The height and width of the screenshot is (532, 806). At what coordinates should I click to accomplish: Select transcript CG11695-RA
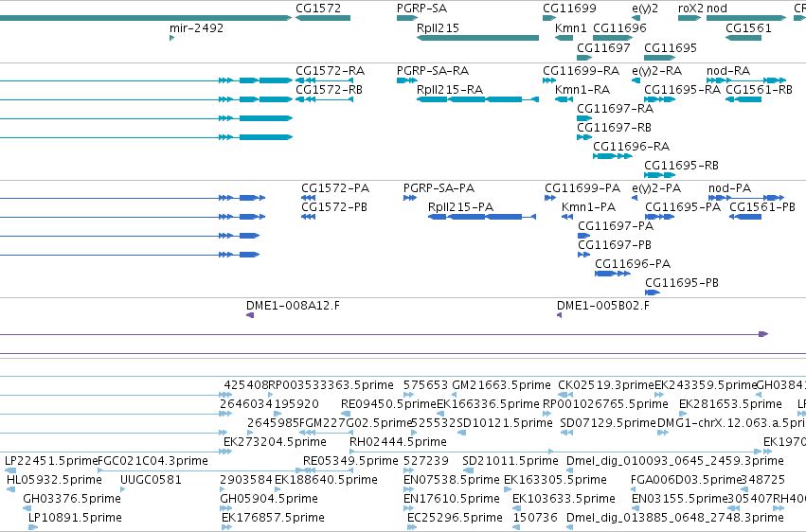[682, 89]
